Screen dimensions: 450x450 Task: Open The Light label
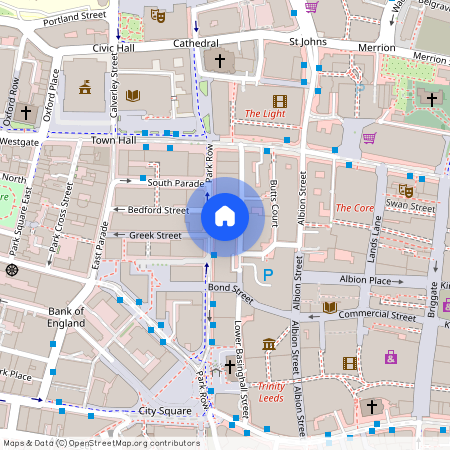pos(265,114)
